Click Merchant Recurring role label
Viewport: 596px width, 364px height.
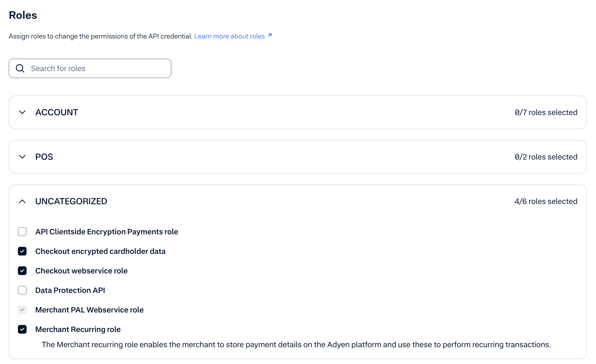pyautogui.click(x=78, y=329)
